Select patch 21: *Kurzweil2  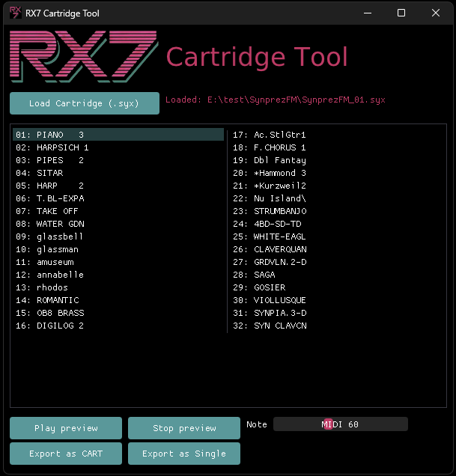tap(337, 186)
